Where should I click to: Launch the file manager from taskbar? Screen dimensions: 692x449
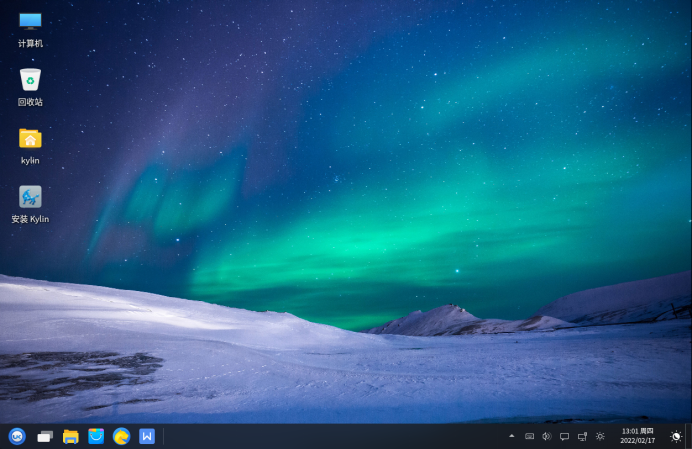(x=71, y=437)
